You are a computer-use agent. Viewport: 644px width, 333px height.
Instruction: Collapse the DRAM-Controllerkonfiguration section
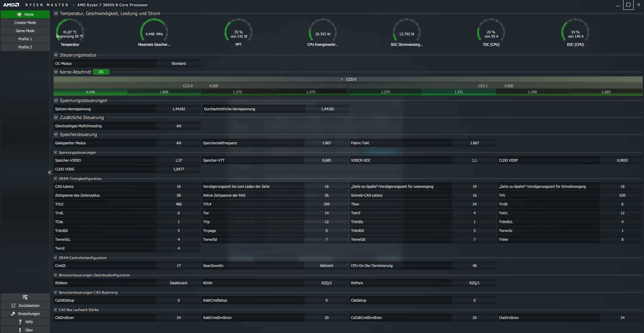(56, 258)
